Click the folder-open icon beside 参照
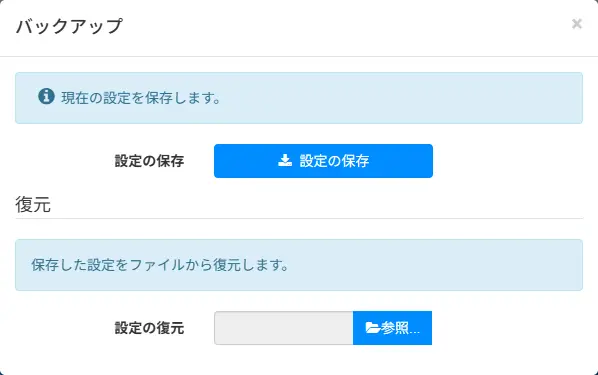 [372, 328]
